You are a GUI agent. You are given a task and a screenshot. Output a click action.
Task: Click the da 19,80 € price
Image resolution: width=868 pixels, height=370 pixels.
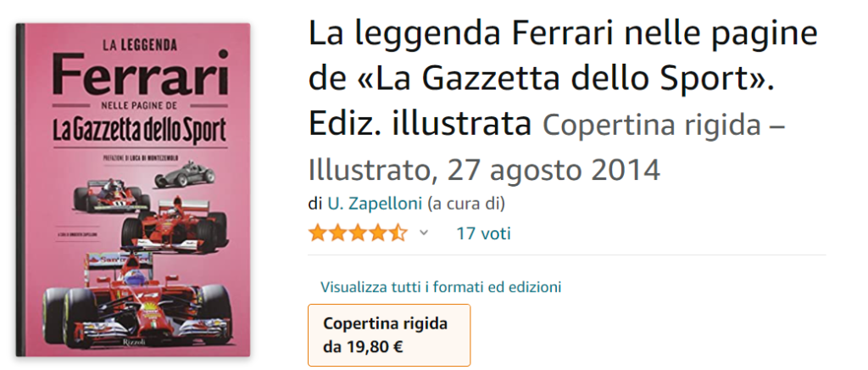coord(363,348)
